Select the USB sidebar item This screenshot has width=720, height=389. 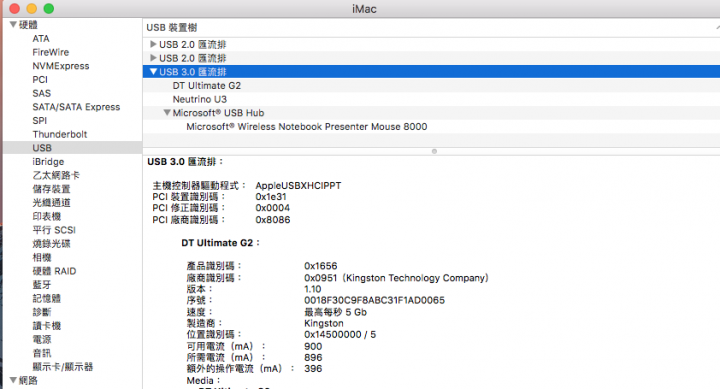(x=73, y=148)
